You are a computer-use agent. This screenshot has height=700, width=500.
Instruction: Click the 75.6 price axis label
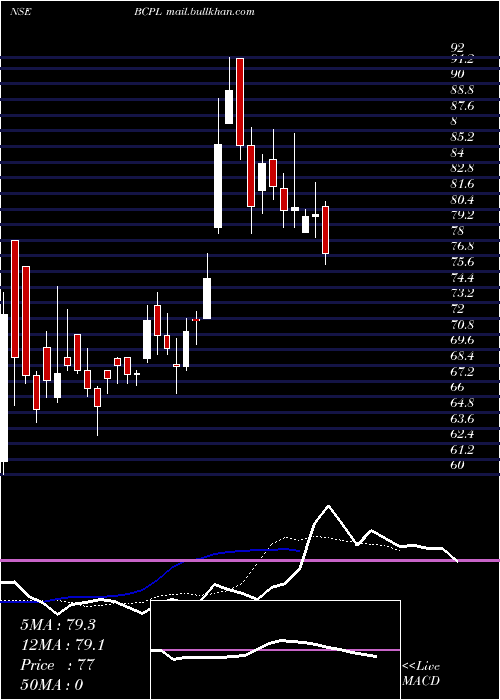pyautogui.click(x=462, y=262)
